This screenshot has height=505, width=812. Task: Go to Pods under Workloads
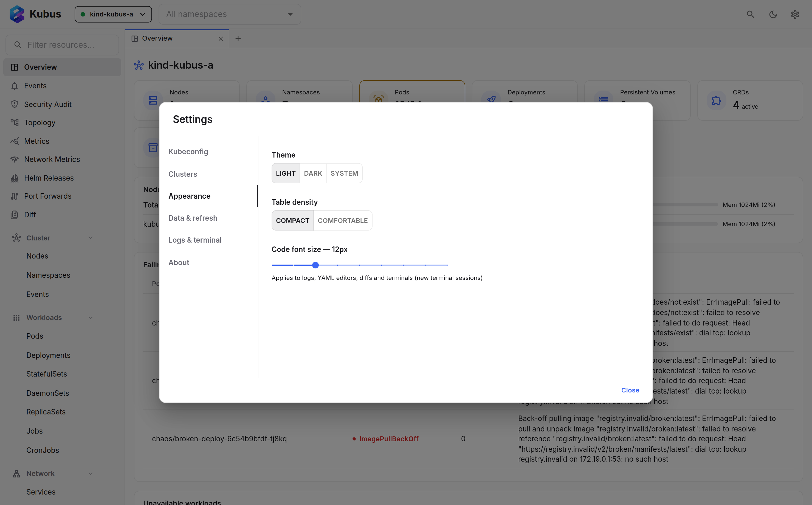pyautogui.click(x=35, y=336)
